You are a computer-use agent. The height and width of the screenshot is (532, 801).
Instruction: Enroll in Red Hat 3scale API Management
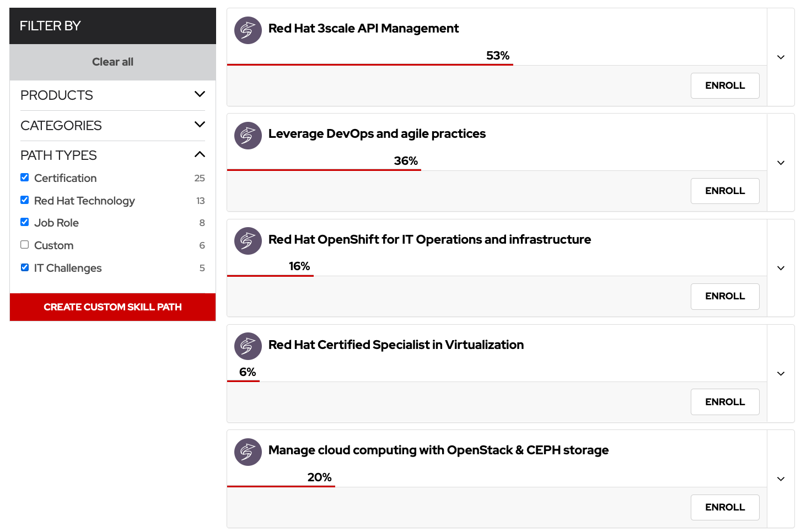[x=725, y=85]
